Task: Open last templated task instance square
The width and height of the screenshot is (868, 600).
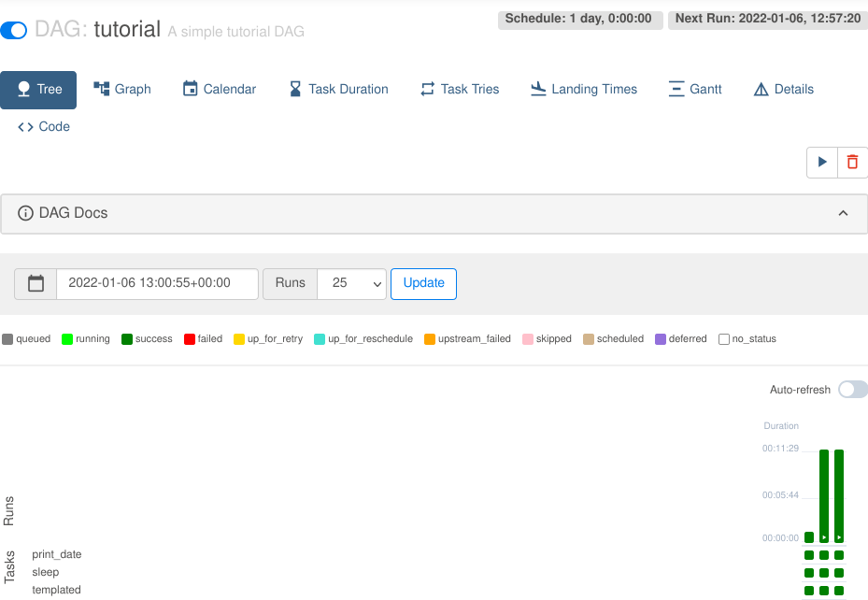Action: coord(839,591)
